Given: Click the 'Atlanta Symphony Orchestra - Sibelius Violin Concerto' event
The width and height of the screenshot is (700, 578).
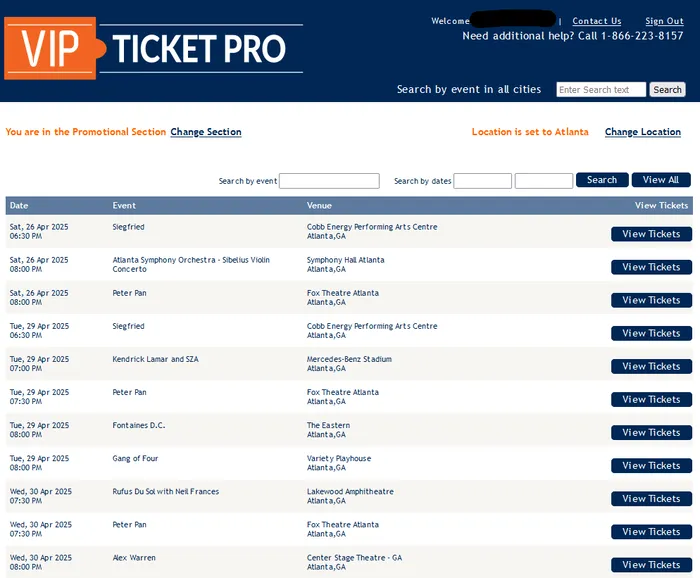Looking at the screenshot, I should tap(191, 264).
